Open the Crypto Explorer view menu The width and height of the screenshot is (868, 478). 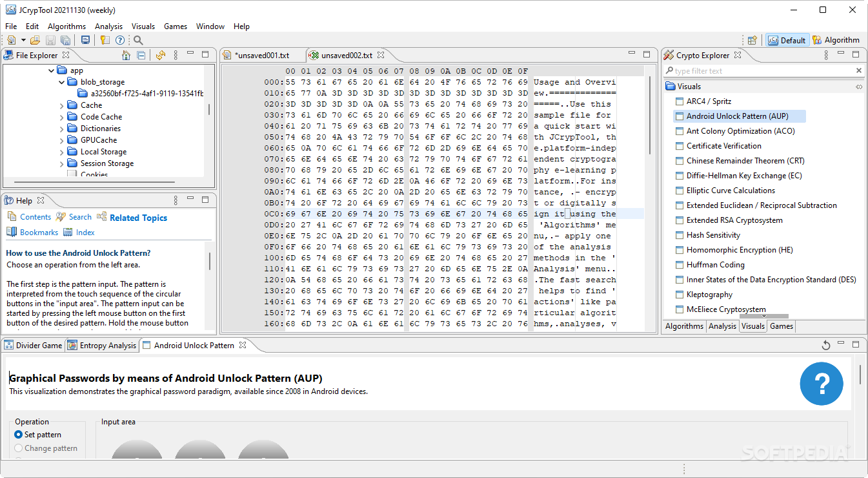826,56
